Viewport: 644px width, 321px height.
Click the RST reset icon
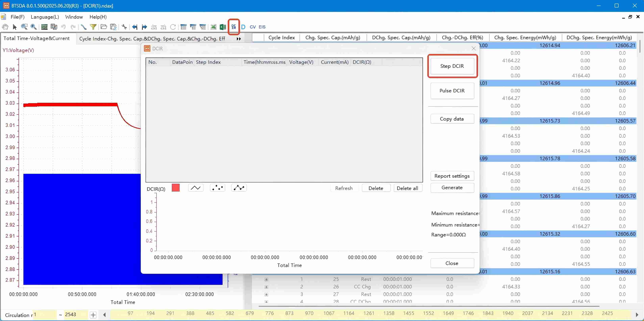[x=44, y=27]
